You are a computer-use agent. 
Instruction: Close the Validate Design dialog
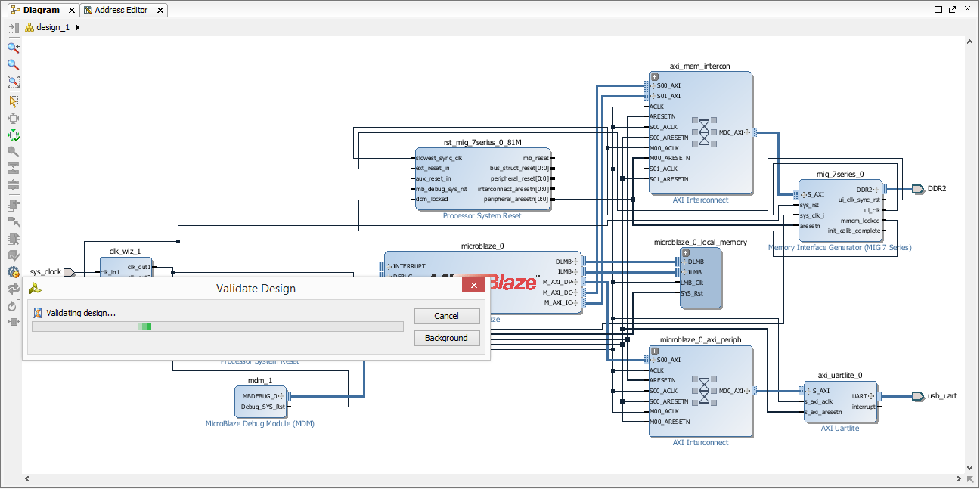(474, 285)
